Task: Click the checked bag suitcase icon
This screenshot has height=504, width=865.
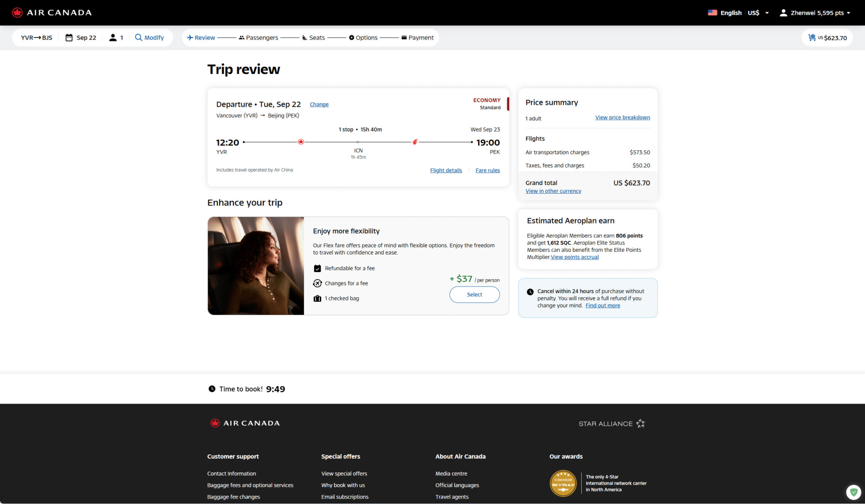Action: pyautogui.click(x=317, y=299)
